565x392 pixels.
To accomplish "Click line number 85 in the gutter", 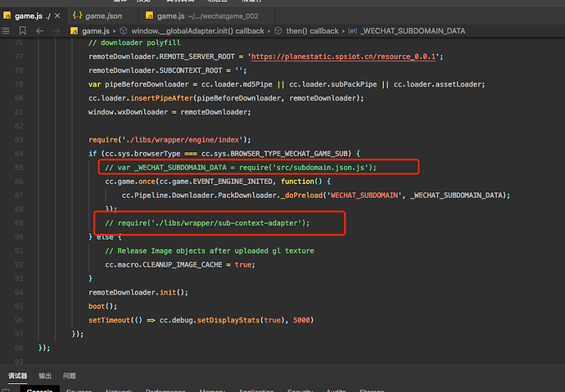I will [x=19, y=168].
